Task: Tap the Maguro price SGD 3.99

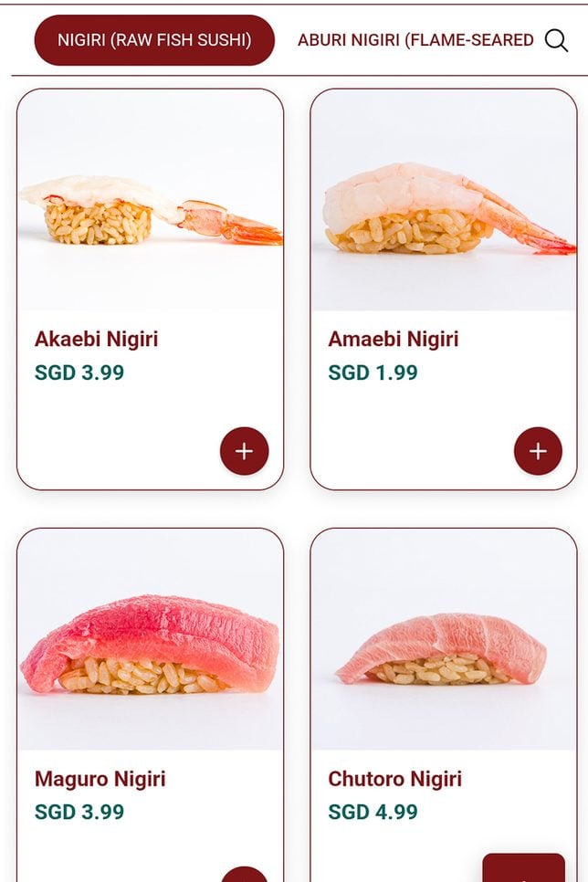Action: pyautogui.click(x=79, y=812)
